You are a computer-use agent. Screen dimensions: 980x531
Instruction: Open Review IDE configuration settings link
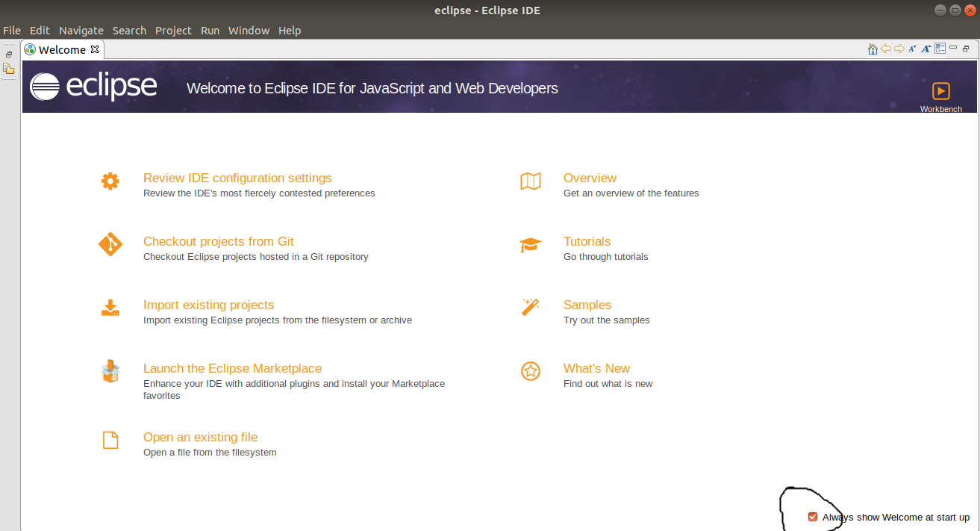[237, 178]
